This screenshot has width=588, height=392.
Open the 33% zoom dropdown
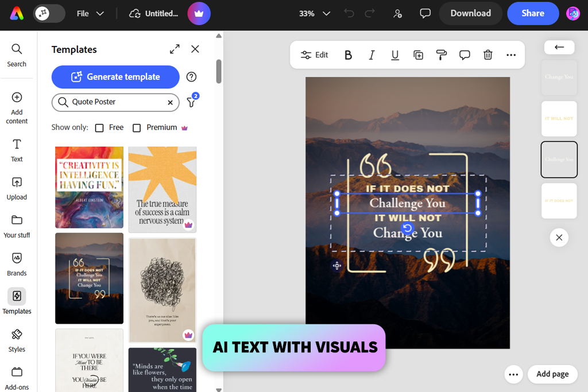314,14
